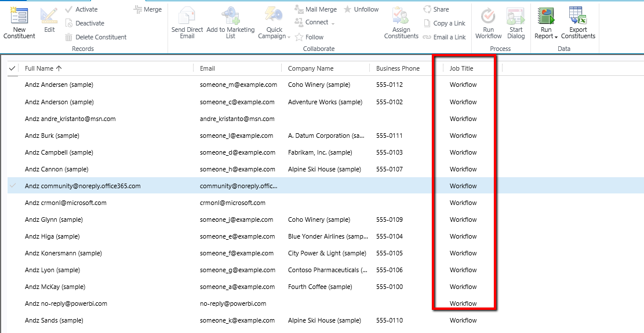644x333 pixels.
Task: Open the Connect dropdown arrow
Action: point(333,23)
